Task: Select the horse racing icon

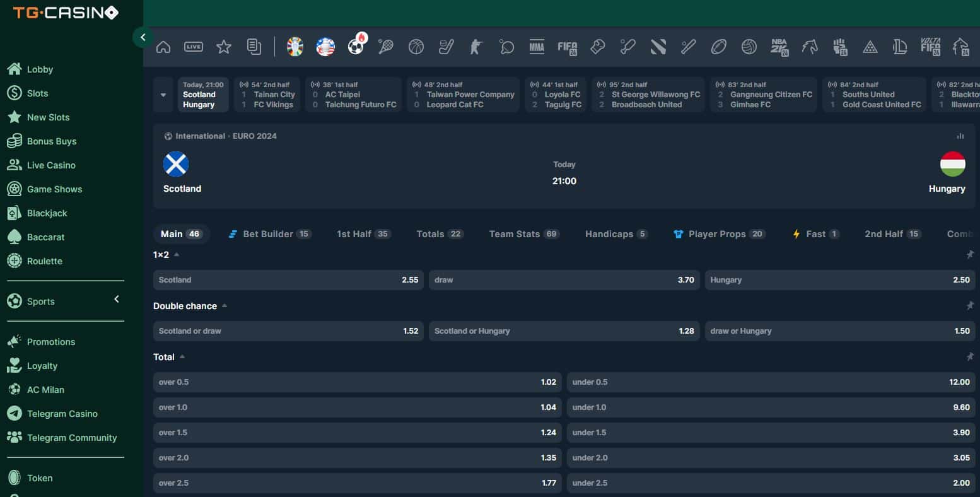Action: tap(810, 47)
